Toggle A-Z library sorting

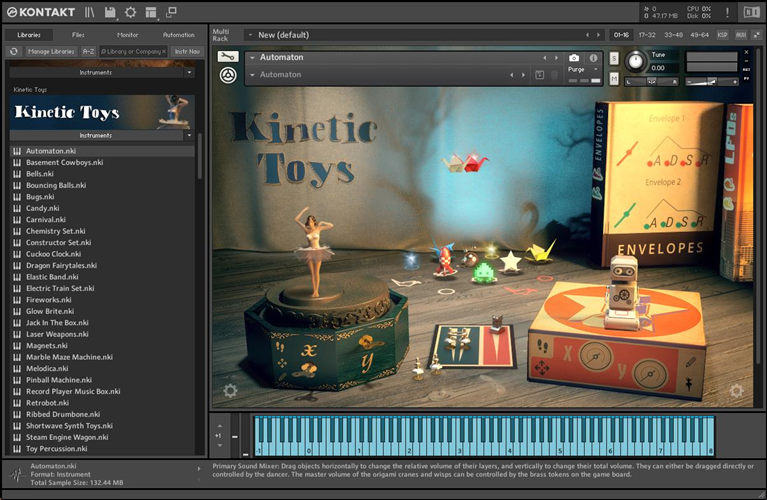click(89, 51)
